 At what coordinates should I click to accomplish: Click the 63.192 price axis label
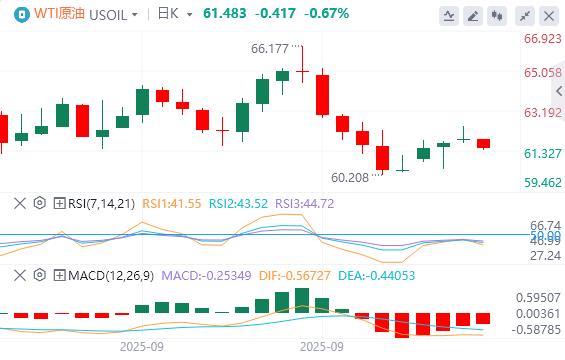click(x=543, y=113)
